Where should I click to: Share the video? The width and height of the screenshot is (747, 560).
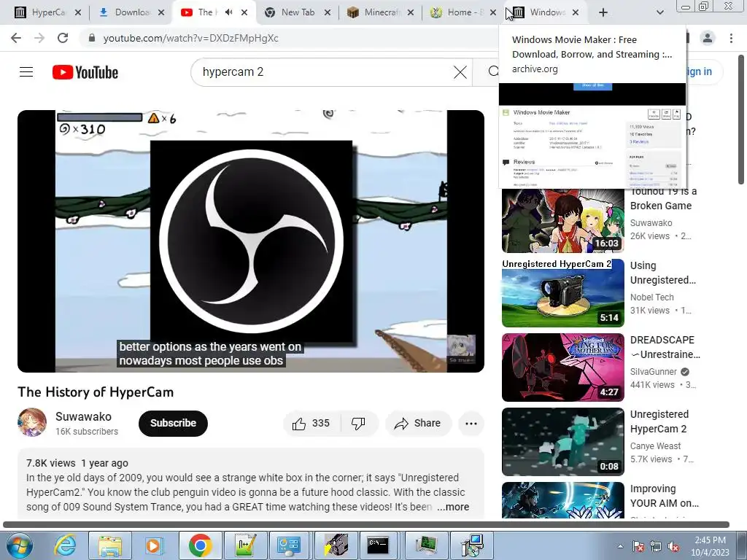point(418,424)
